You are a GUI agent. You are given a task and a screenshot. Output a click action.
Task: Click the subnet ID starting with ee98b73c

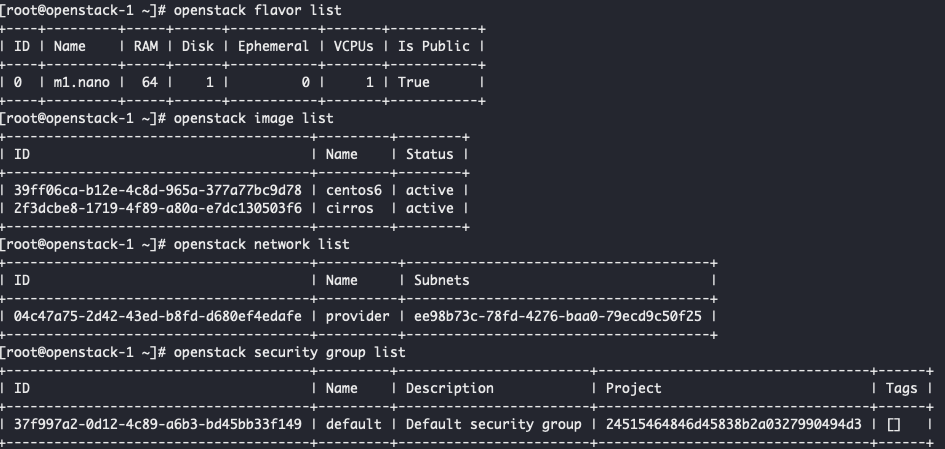[558, 316]
